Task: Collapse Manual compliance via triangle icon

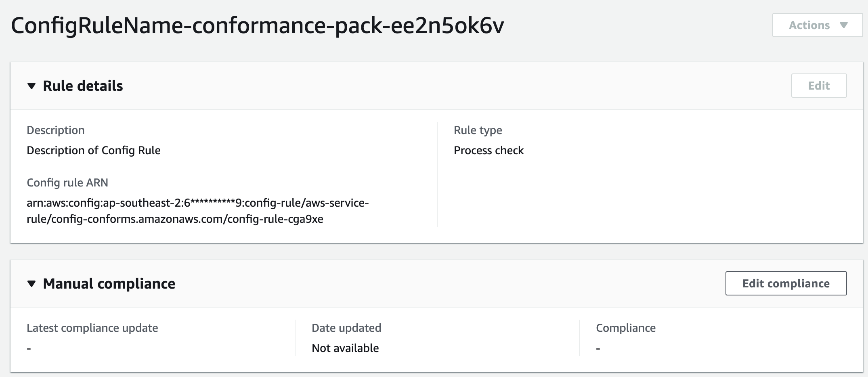Action: coord(31,284)
